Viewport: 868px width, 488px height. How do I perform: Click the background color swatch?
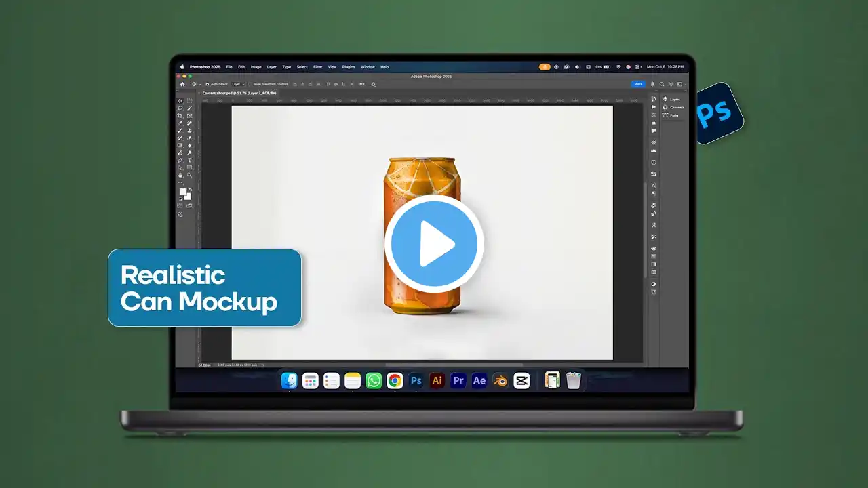(188, 197)
